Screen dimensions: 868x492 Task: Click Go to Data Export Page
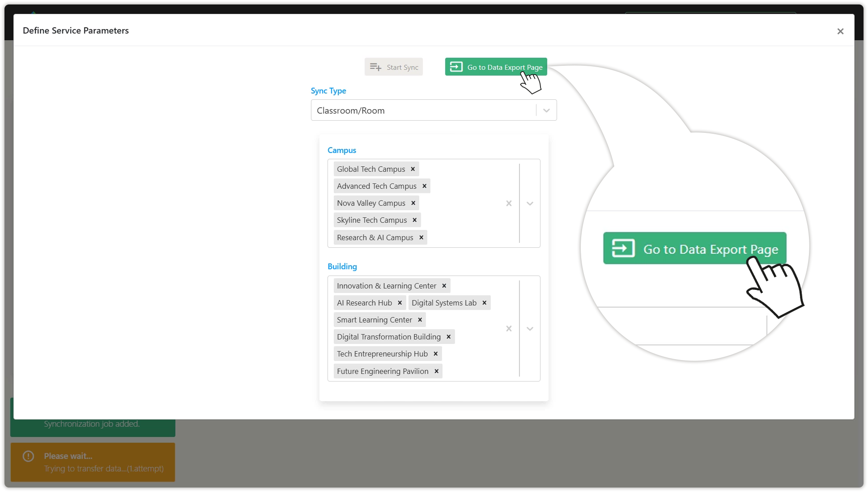pyautogui.click(x=495, y=67)
